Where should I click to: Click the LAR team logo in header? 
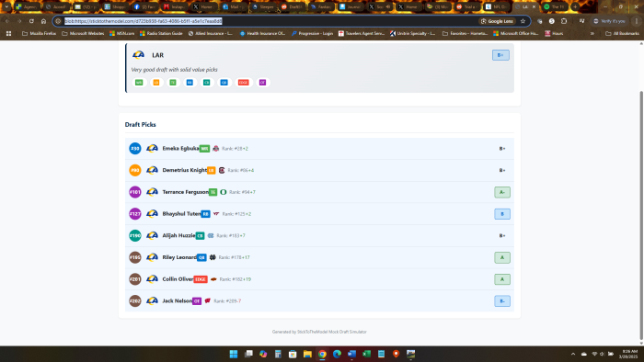pos(138,54)
